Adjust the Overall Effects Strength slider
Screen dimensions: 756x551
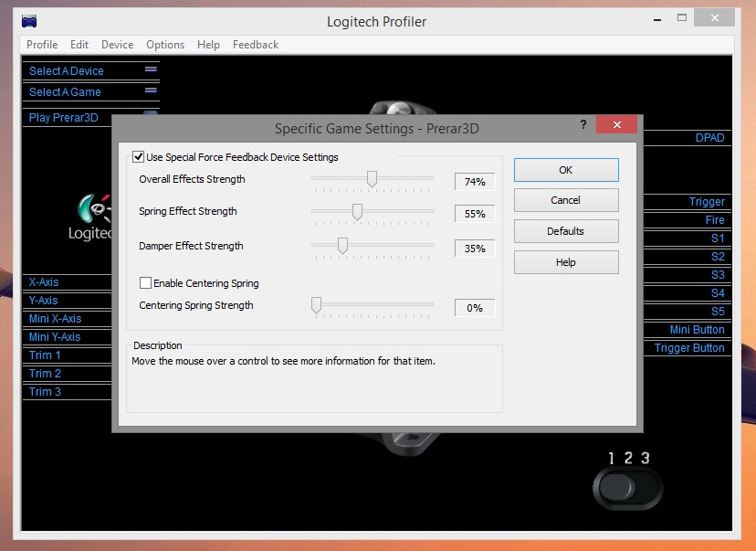click(x=372, y=179)
